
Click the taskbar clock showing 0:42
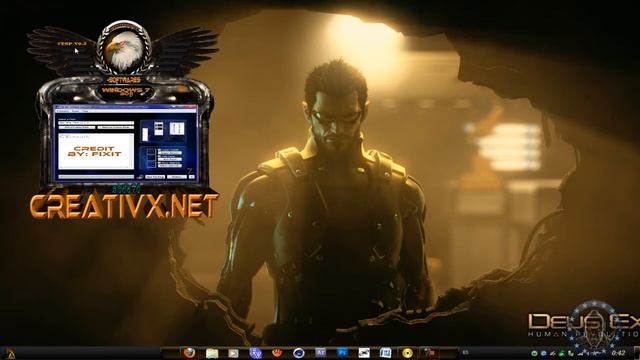[x=618, y=353]
